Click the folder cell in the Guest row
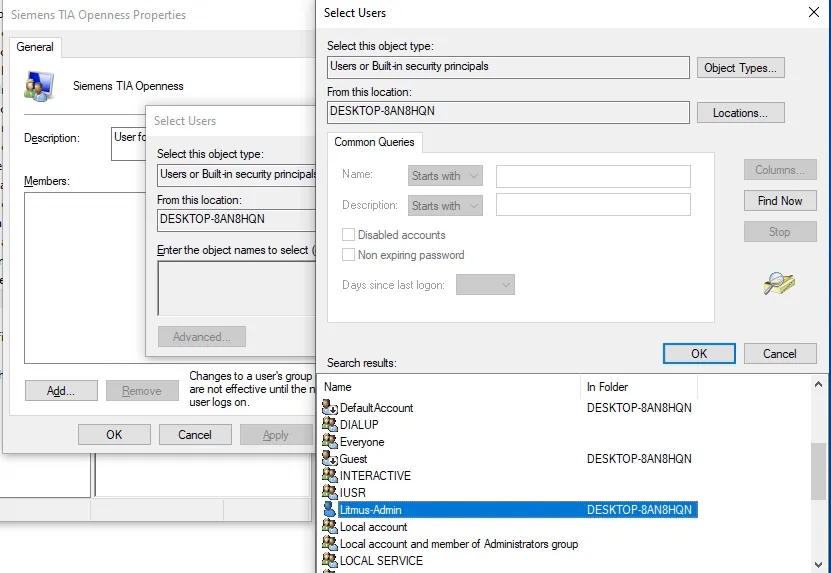Screen dimensions: 831x573 (639, 459)
